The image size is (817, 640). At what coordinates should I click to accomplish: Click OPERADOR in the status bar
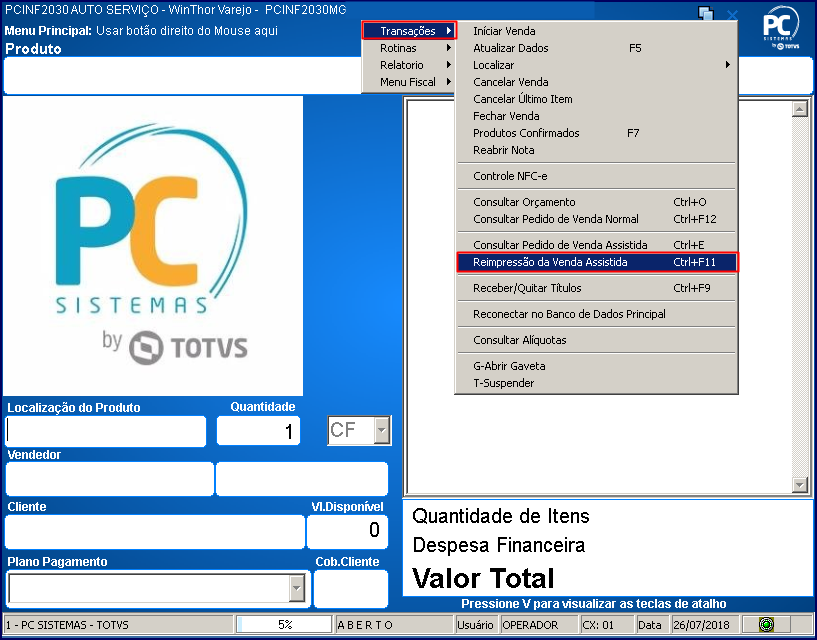point(530,625)
